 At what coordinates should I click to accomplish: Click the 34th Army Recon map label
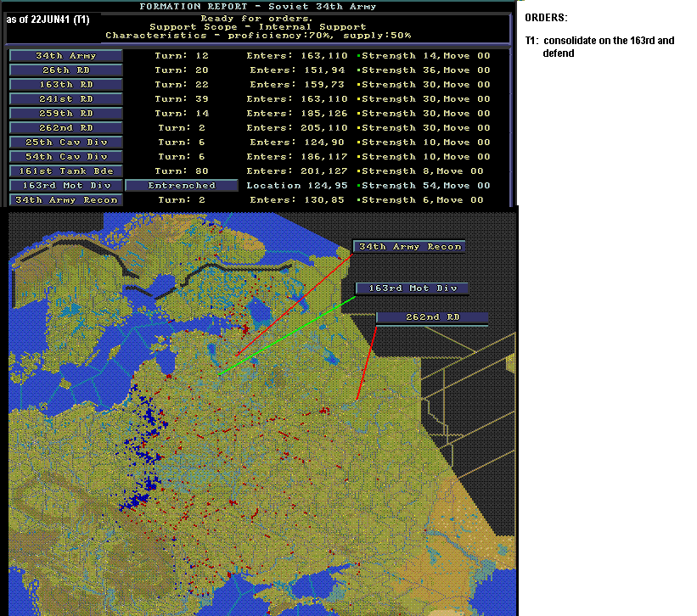tap(409, 247)
